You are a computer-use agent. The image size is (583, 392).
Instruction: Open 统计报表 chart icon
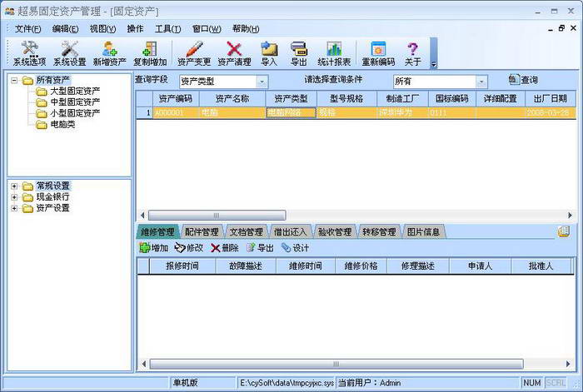coord(334,53)
